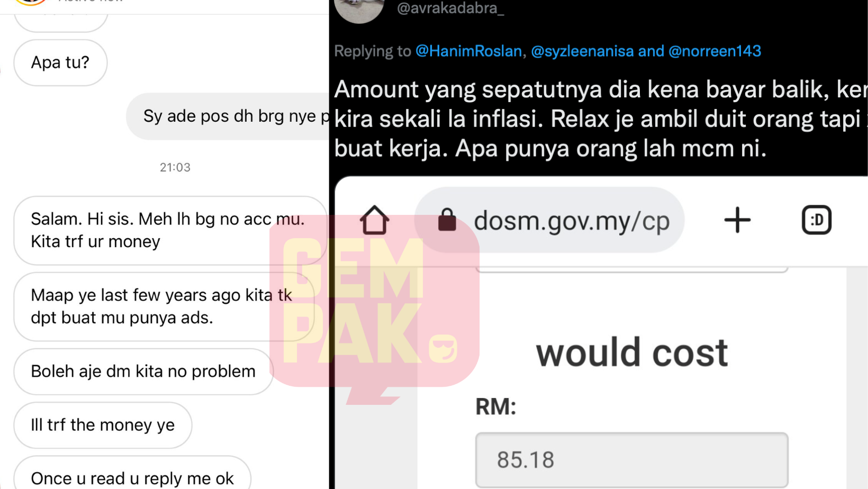This screenshot has width=868, height=489.
Task: Click the dosm.gov.my address bar
Action: coord(549,220)
